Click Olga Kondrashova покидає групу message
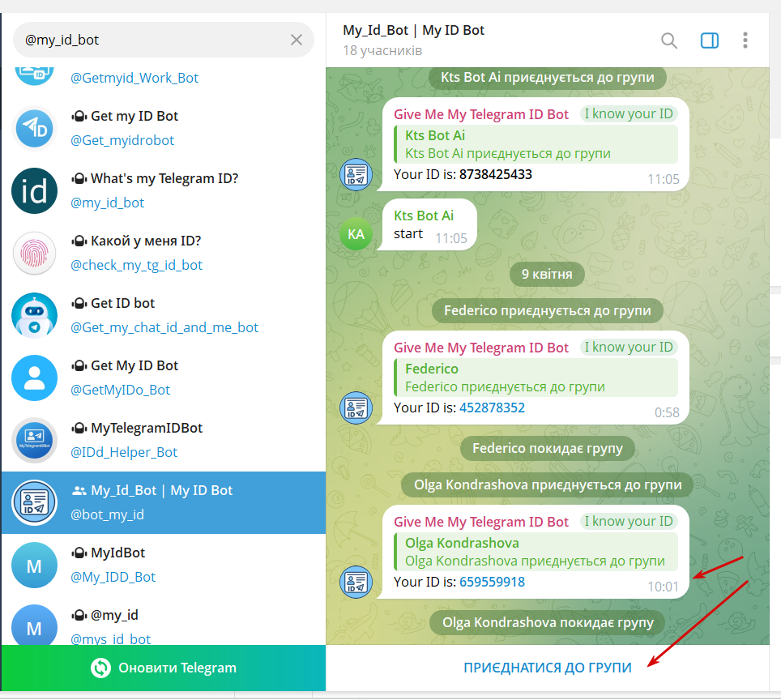This screenshot has height=700, width=781. [x=548, y=622]
